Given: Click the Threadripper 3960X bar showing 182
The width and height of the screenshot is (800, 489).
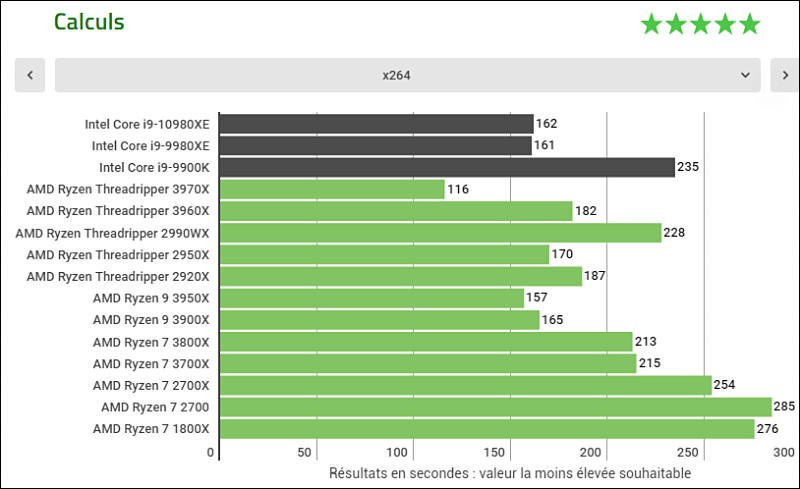Looking at the screenshot, I should click(x=396, y=211).
